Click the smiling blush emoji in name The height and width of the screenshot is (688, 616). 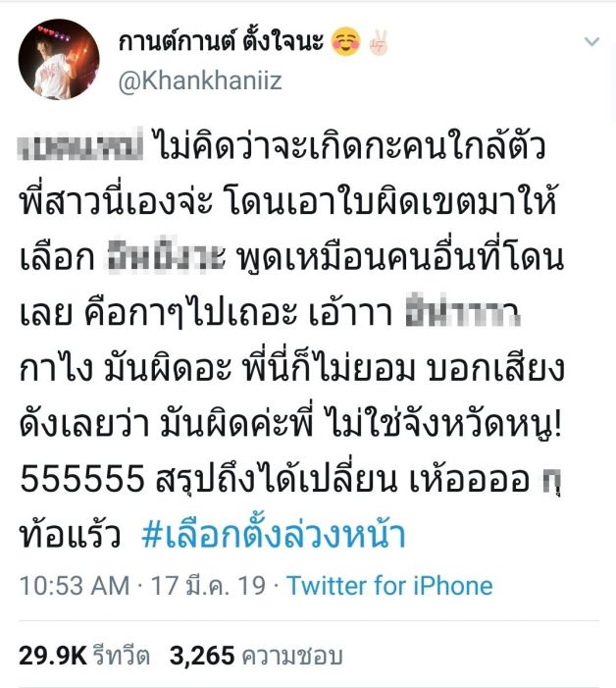[x=346, y=42]
